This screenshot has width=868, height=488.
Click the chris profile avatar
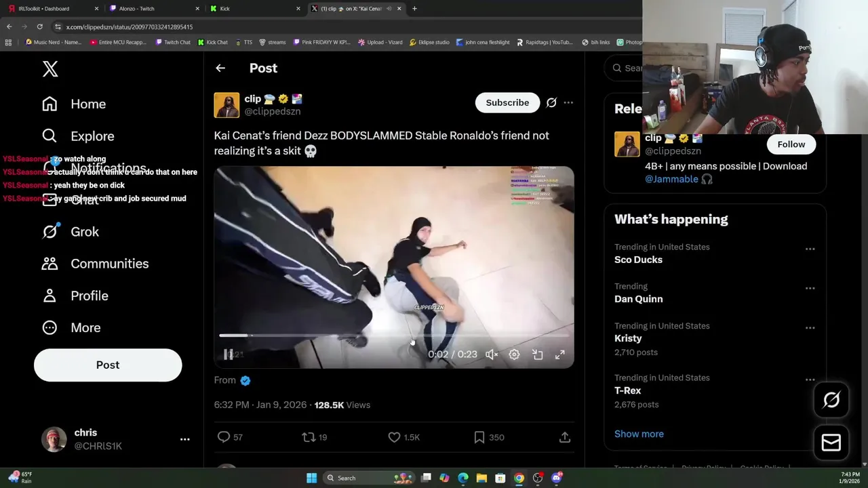tap(54, 439)
